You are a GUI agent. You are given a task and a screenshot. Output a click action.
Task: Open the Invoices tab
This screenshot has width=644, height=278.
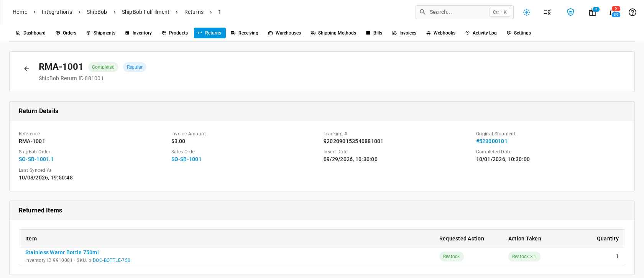click(404, 33)
